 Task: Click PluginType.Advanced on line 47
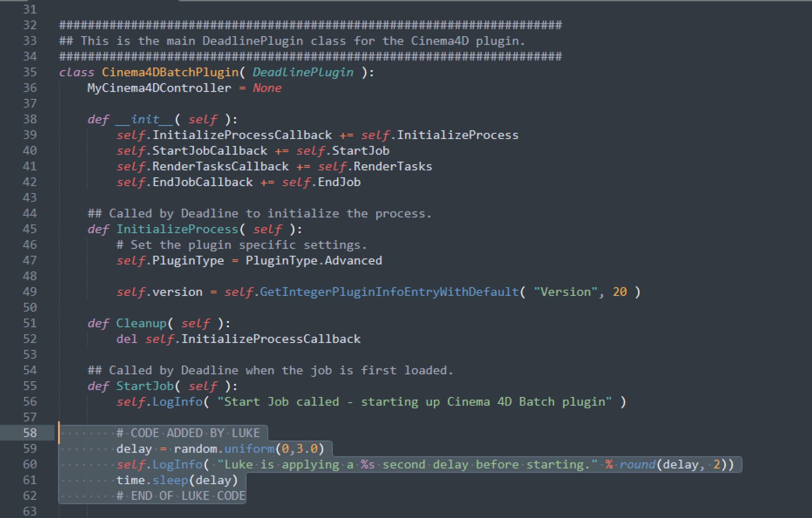pyautogui.click(x=313, y=261)
